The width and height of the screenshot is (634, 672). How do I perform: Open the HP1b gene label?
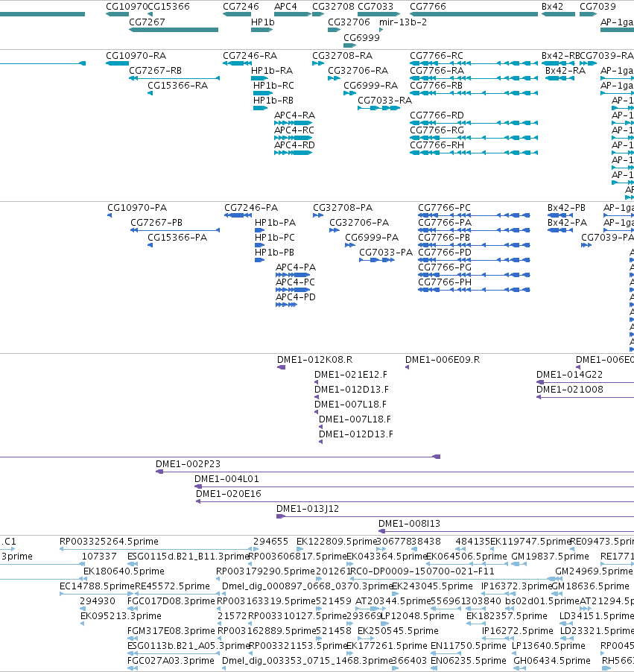pos(263,22)
